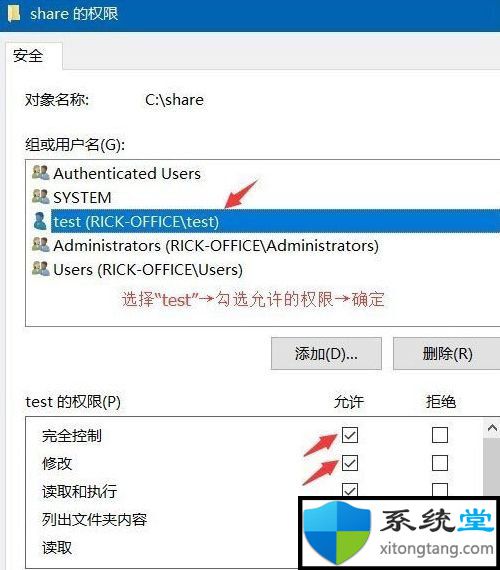Screen dimensions: 500x570
Task: Click the 删除(R) button
Action: (447, 353)
